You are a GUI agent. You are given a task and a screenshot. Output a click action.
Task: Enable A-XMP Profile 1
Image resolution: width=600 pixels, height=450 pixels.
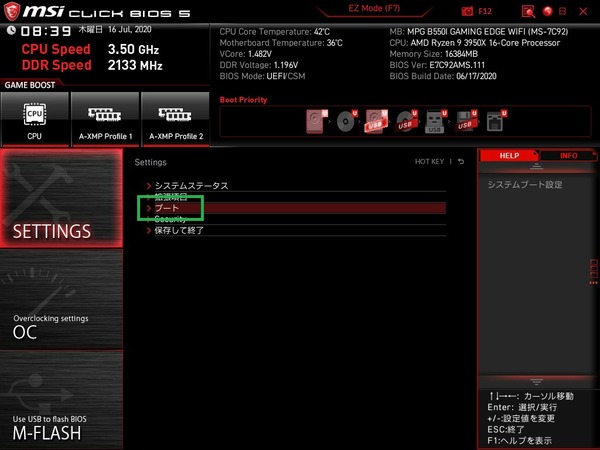tap(104, 120)
